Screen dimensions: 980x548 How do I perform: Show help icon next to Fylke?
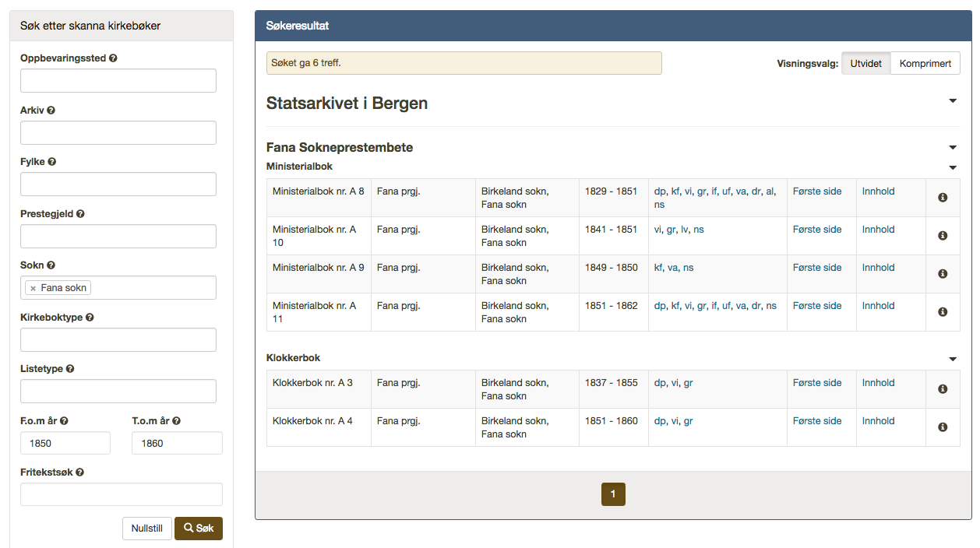(x=52, y=162)
